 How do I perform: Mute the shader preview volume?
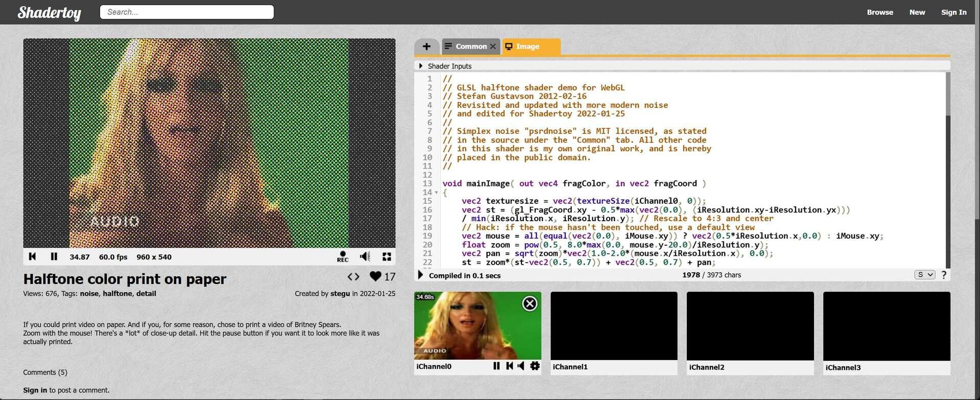[365, 256]
